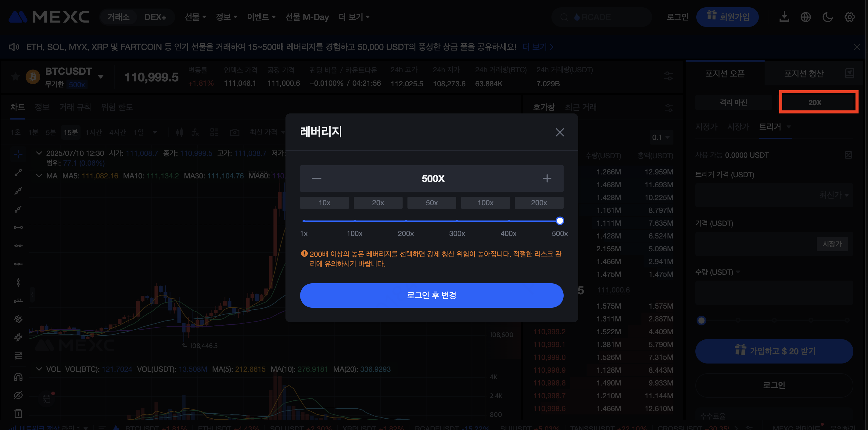Screen dimensions: 868x430
Task: Open the fx indicators icon
Action: tap(195, 132)
